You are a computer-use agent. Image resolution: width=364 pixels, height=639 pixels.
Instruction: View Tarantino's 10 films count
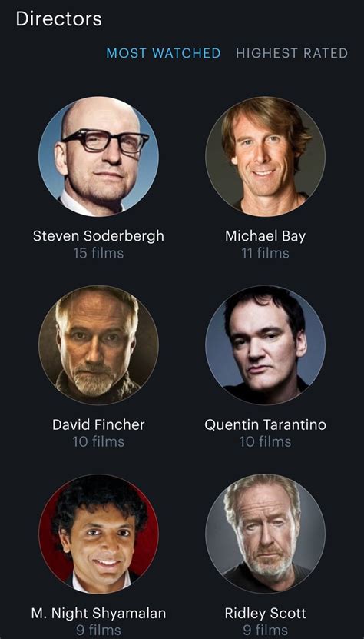tap(265, 441)
